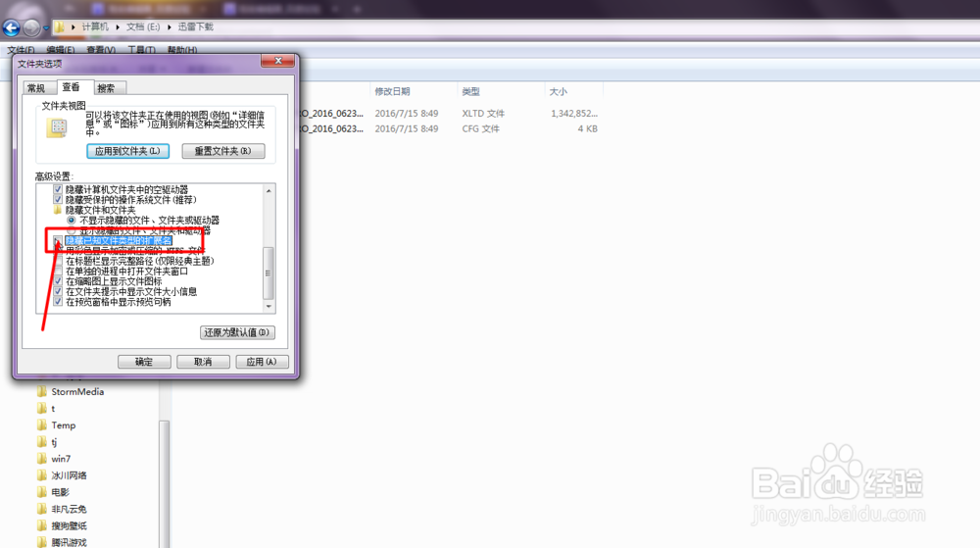The width and height of the screenshot is (980, 548).
Task: Toggle 隐藏受保护的操作系统文件 checkbox
Action: [x=58, y=199]
